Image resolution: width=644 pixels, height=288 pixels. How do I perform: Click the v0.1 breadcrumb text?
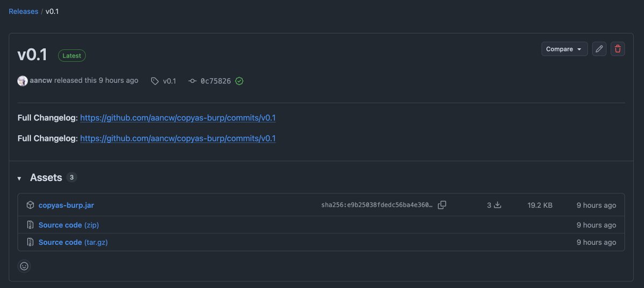[52, 11]
